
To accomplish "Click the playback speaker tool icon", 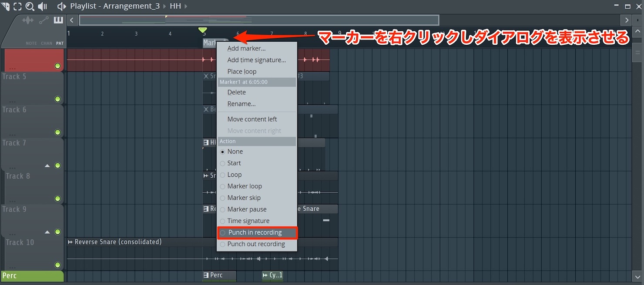I will pyautogui.click(x=43, y=6).
